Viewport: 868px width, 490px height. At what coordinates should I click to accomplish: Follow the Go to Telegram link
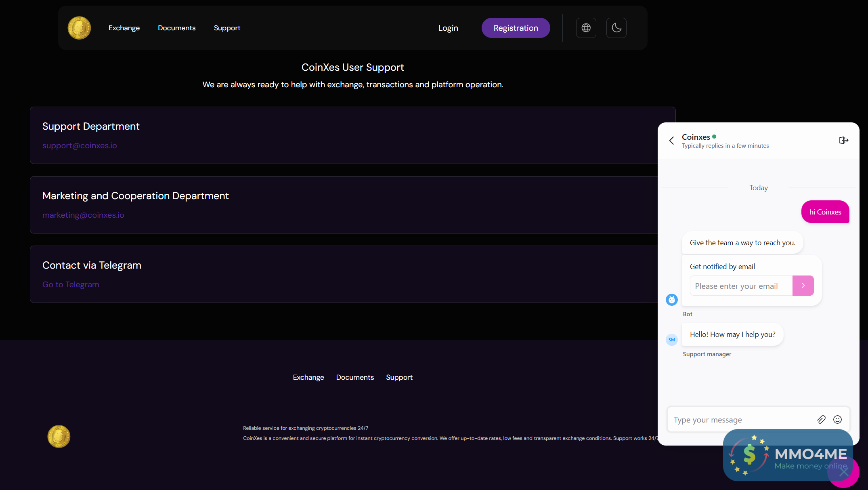coord(71,284)
